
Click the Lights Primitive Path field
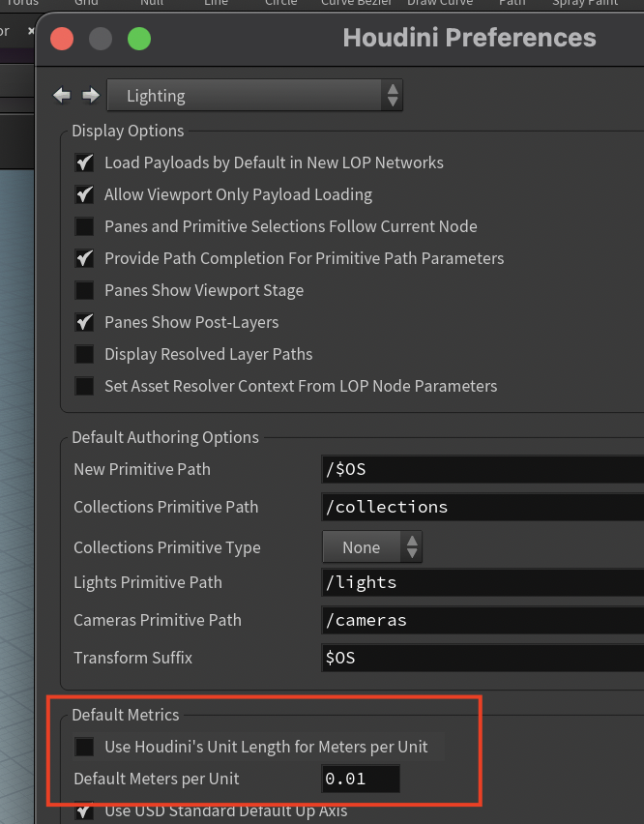[483, 582]
